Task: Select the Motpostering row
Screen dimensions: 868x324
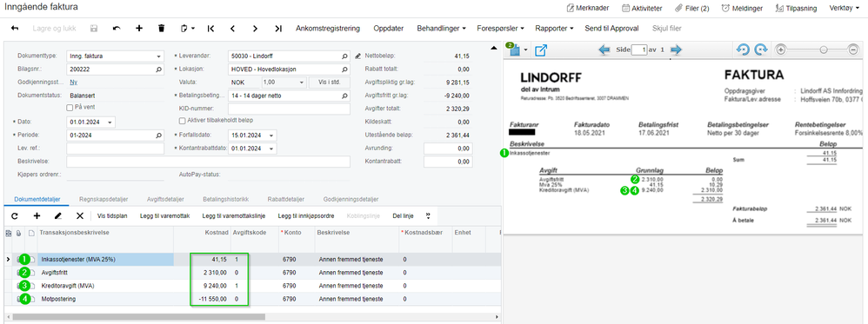Action: (x=252, y=299)
